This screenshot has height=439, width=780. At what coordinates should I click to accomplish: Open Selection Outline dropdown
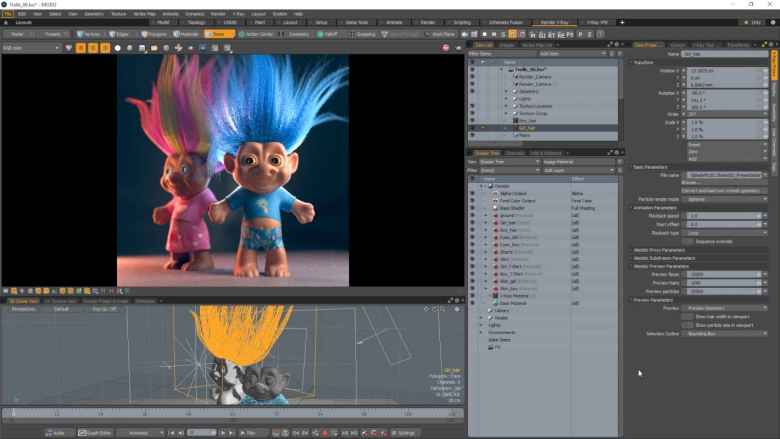(727, 333)
